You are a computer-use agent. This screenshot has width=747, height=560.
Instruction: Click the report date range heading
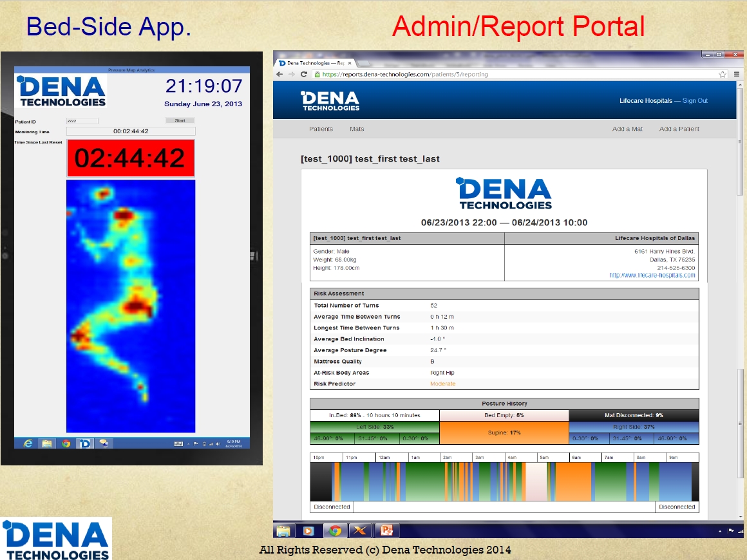coord(504,222)
